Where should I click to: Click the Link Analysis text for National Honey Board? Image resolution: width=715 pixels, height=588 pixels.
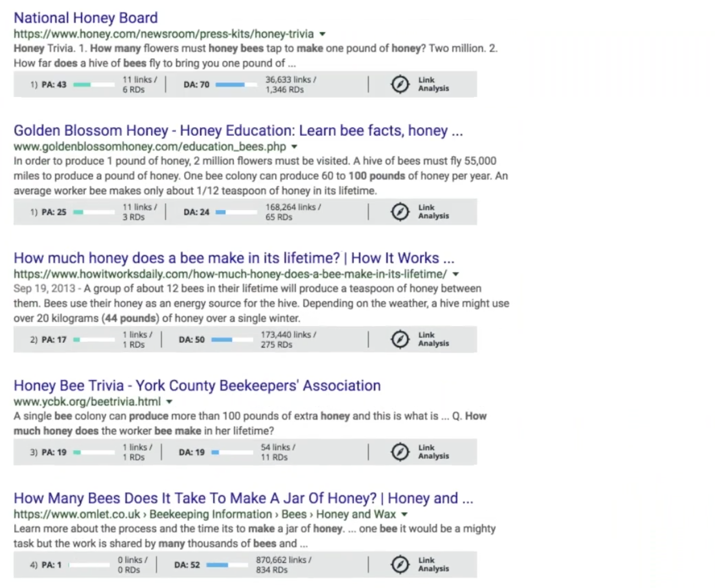433,84
